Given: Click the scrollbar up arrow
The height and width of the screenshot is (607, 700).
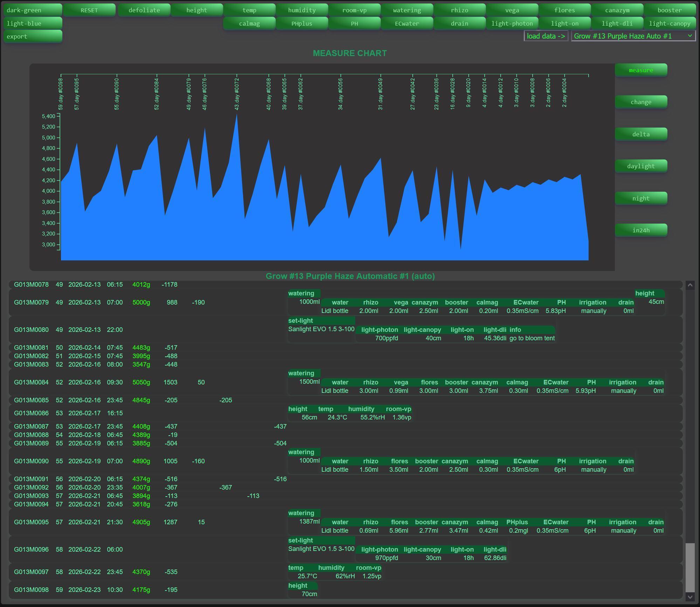Looking at the screenshot, I should pyautogui.click(x=690, y=285).
